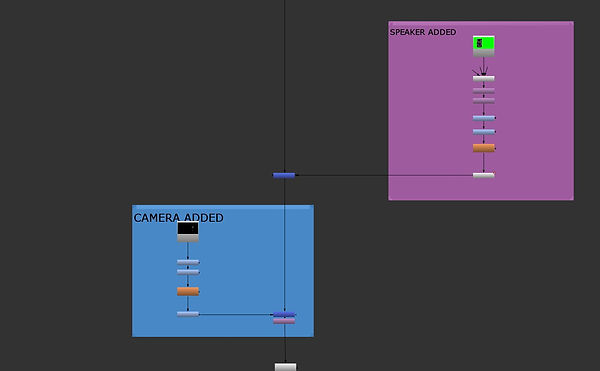600x371 pixels.
Task: Select the orange node in Speaker Added backdrop
Action: [x=484, y=148]
